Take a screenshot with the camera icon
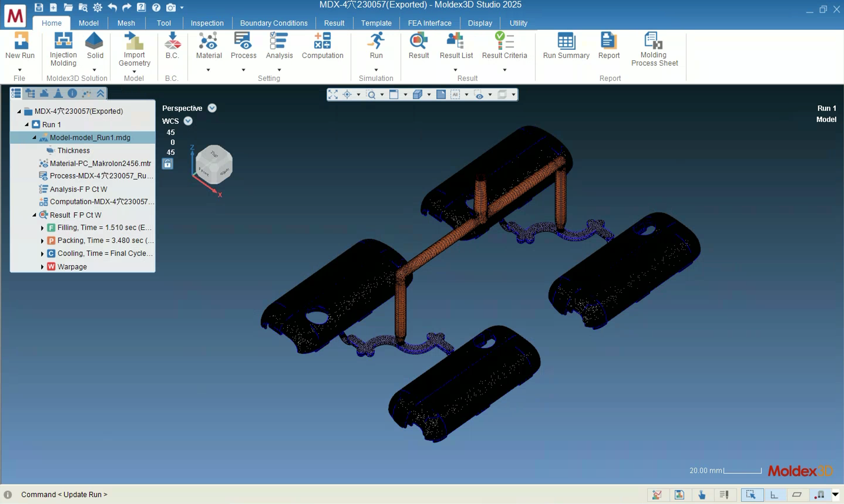Viewport: 844px width, 504px height. (171, 7)
